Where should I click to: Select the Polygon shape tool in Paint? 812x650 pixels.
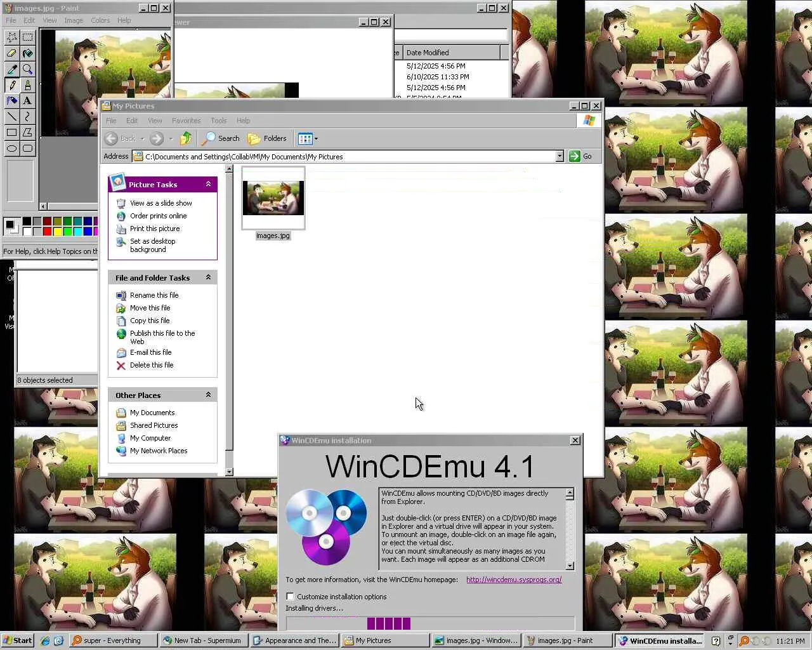27,133
